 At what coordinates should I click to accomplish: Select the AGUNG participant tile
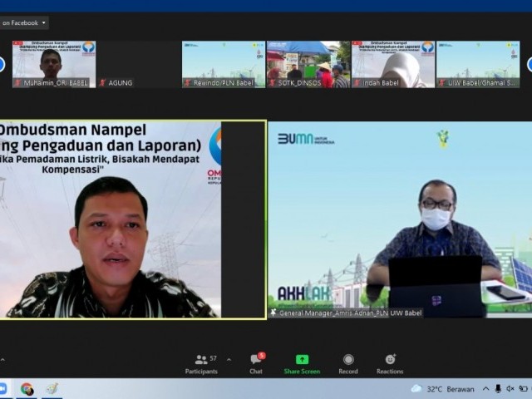coord(138,64)
